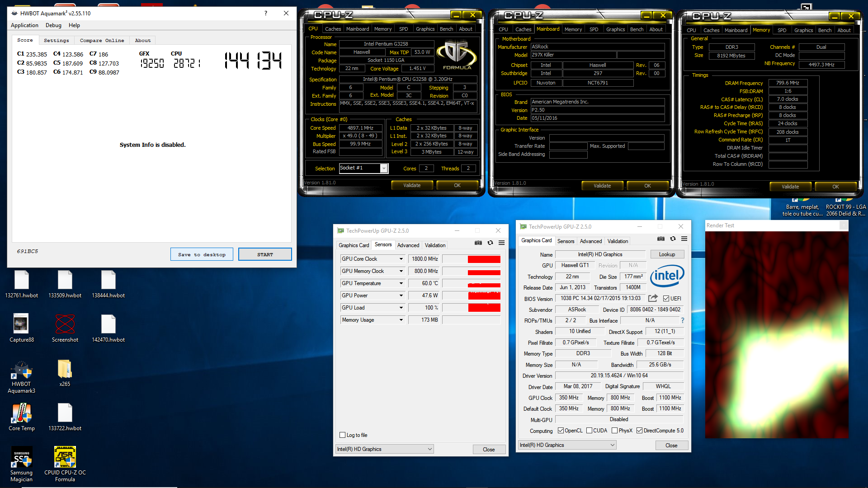Toggle Log to file checkbox
The image size is (868, 488).
click(342, 435)
